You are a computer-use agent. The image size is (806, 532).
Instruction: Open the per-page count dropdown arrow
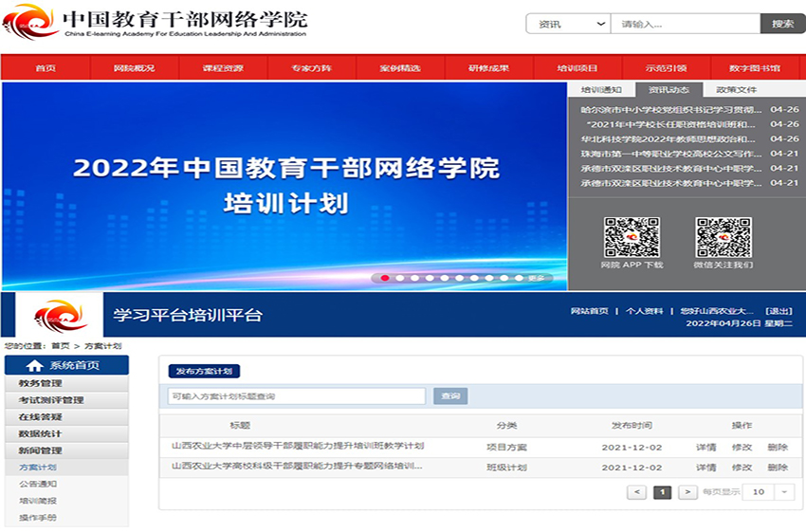pyautogui.click(x=784, y=492)
